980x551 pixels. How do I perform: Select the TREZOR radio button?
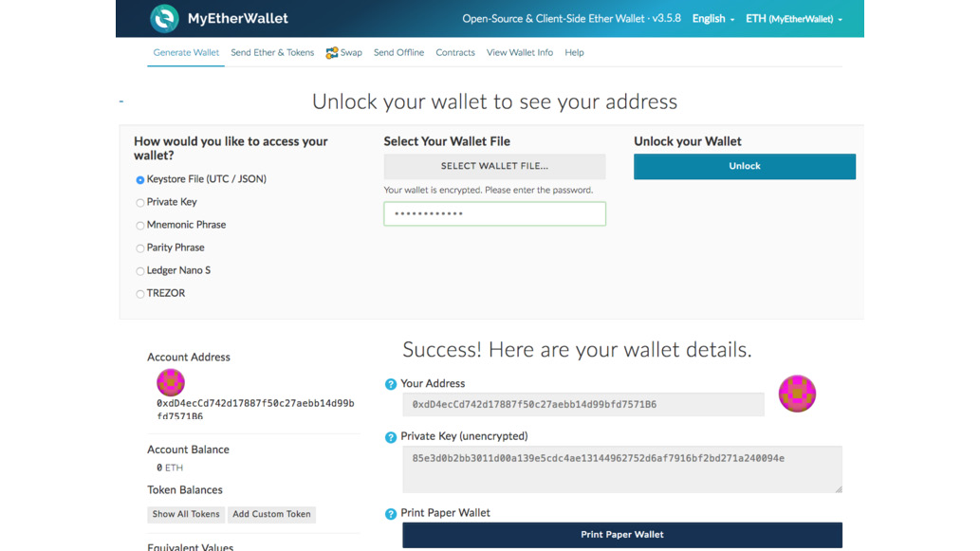pyautogui.click(x=140, y=294)
